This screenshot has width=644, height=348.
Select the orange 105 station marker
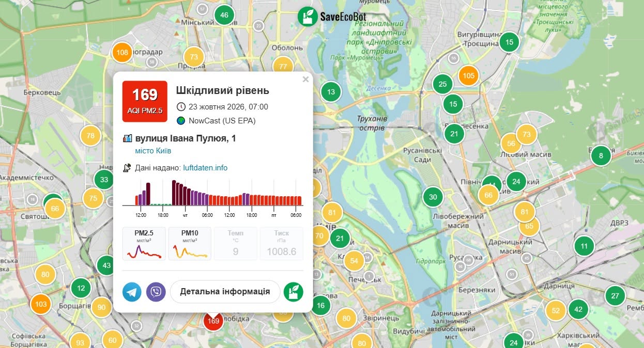[x=468, y=75]
